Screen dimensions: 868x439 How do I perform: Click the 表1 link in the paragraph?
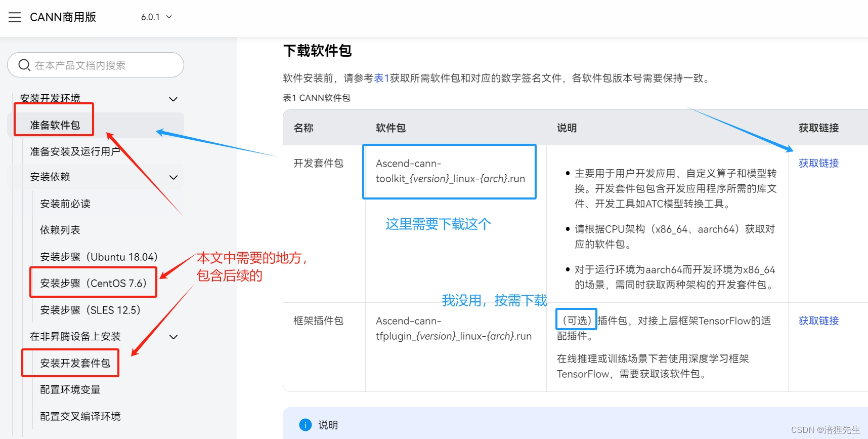point(381,78)
